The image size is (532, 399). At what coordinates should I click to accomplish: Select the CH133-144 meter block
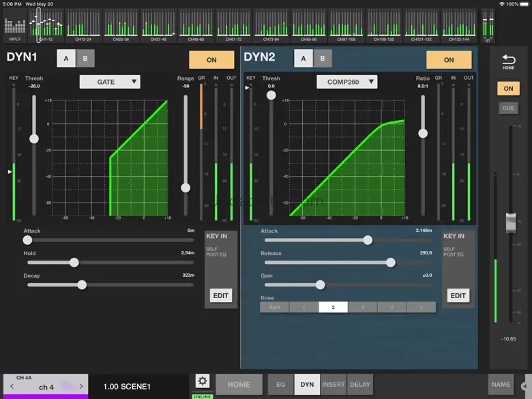pyautogui.click(x=459, y=26)
